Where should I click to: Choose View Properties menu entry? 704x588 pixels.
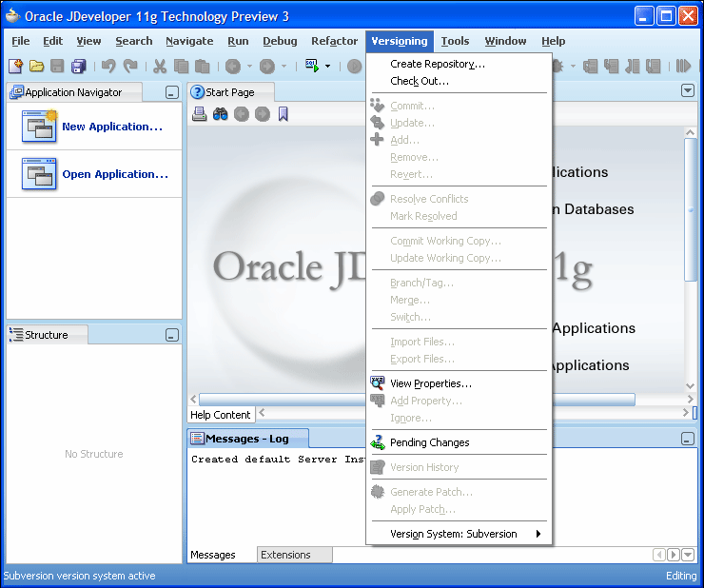[x=460, y=383]
